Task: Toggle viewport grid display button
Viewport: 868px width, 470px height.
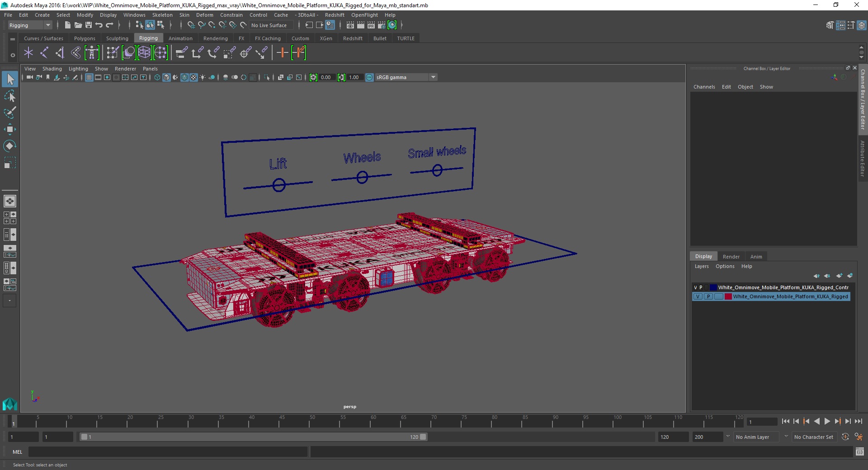Action: pos(89,77)
